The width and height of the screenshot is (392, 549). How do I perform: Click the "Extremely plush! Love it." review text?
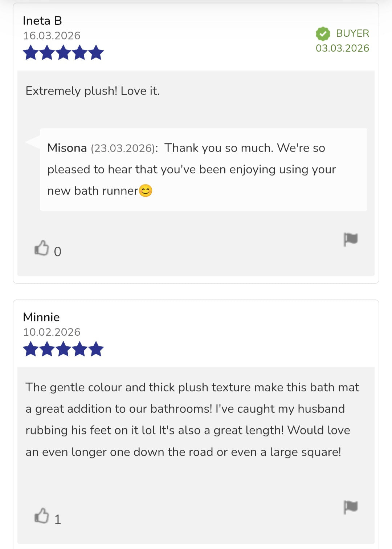click(x=93, y=91)
